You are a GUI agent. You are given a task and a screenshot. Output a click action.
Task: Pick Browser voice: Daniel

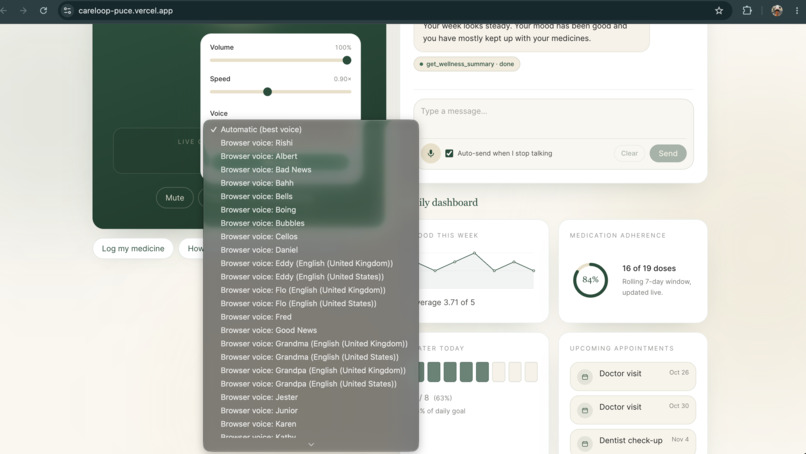pyautogui.click(x=310, y=250)
